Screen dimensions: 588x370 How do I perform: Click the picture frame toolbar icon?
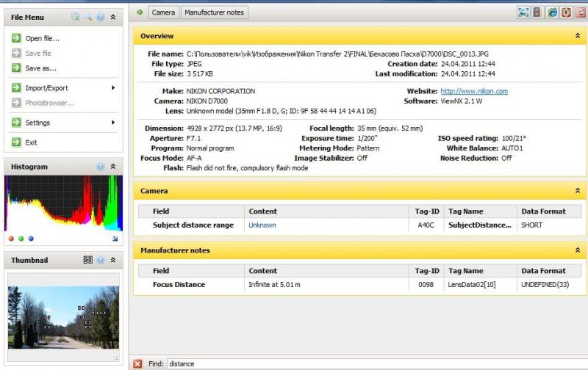pyautogui.click(x=523, y=12)
